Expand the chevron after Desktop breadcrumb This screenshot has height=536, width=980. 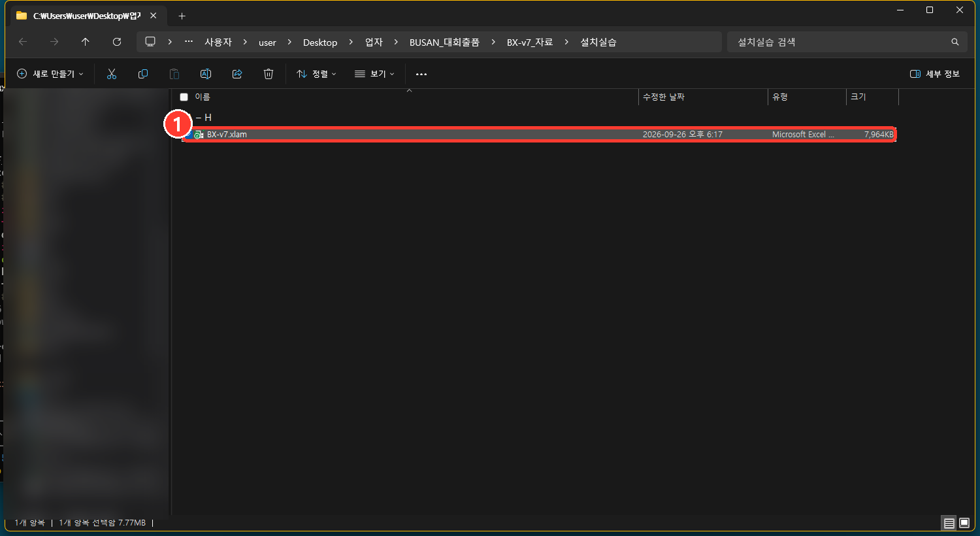[x=351, y=42]
